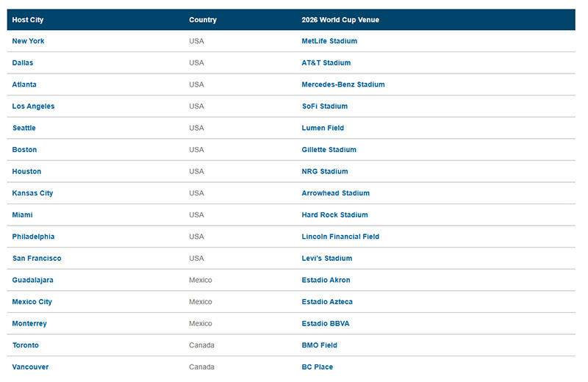Open the New York host city link
The height and width of the screenshot is (382, 588).
click(28, 41)
